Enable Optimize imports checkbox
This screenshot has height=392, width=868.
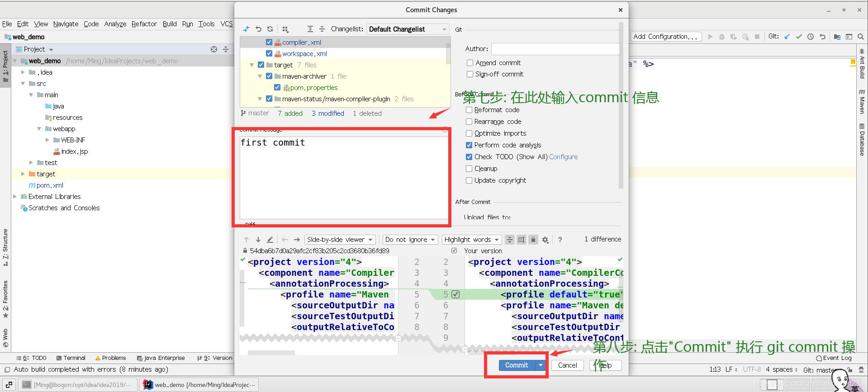469,133
